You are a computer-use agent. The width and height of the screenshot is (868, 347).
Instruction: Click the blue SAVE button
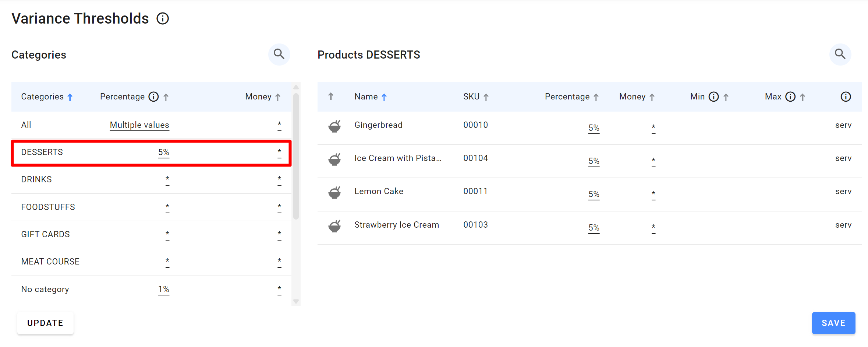pyautogui.click(x=833, y=323)
